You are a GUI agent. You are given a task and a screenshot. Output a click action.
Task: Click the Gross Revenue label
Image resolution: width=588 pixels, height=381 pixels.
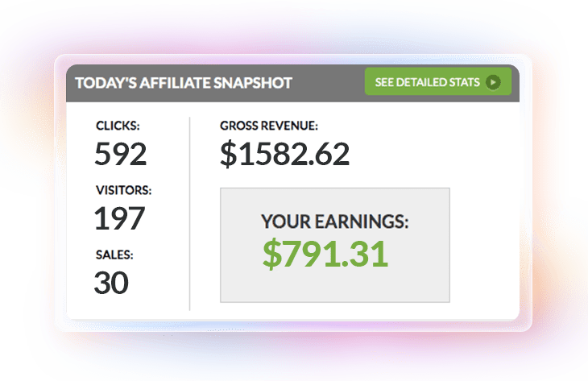[x=269, y=126]
